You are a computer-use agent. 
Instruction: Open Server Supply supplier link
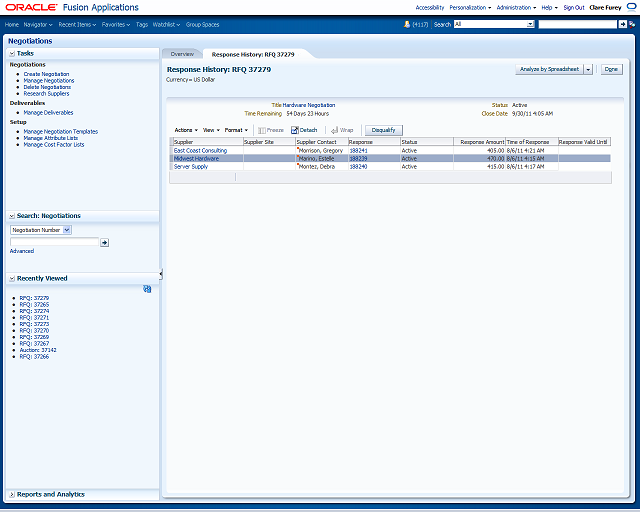[191, 167]
